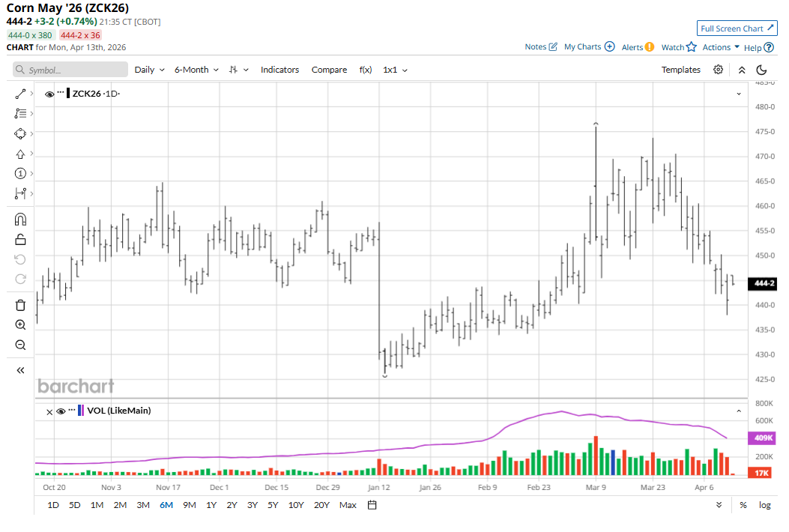Viewport: 789px width, 532px height.
Task: Click the zoom in magnifier icon
Action: click(20, 325)
